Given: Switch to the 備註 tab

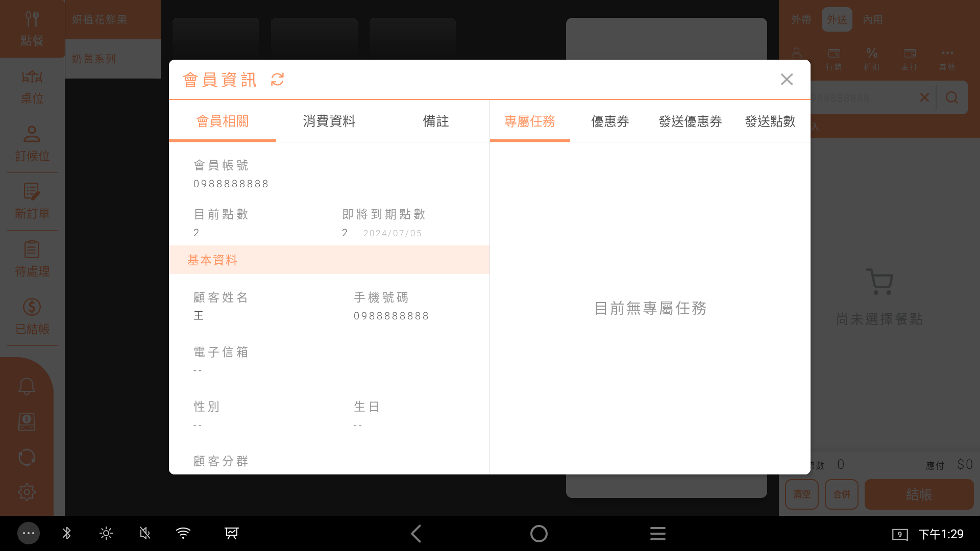Looking at the screenshot, I should click(435, 121).
